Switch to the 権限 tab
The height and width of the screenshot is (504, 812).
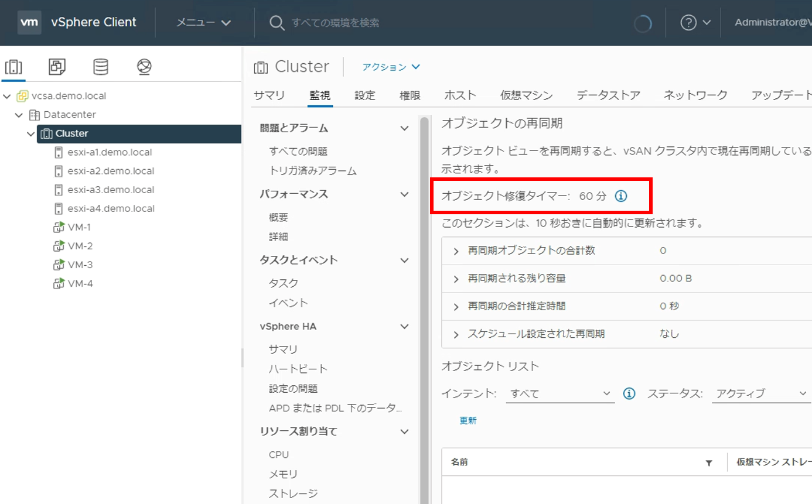pos(410,95)
